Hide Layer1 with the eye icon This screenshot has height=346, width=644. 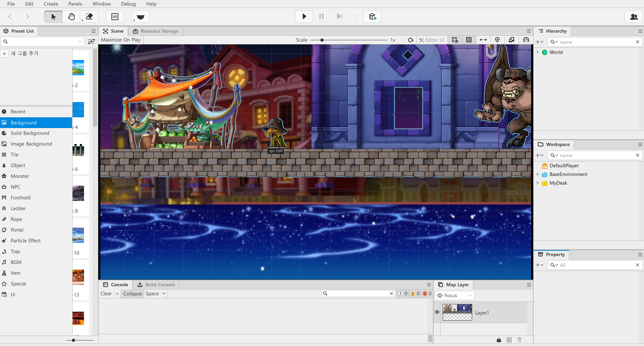[x=437, y=312]
